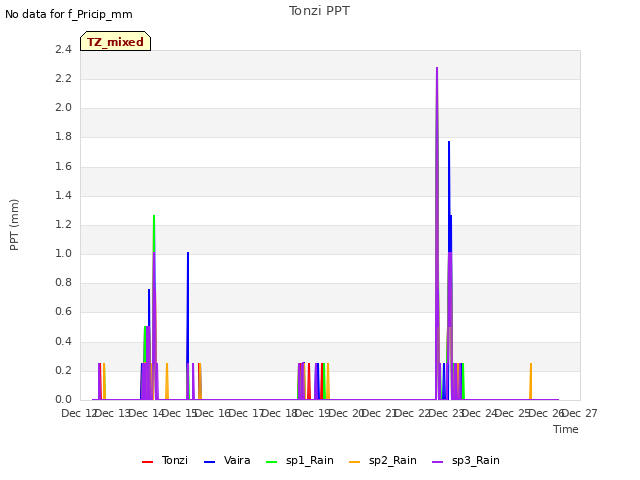This screenshot has height=480, width=640.
Task: Click the Dec 12 x-axis date label
Action: point(78,413)
